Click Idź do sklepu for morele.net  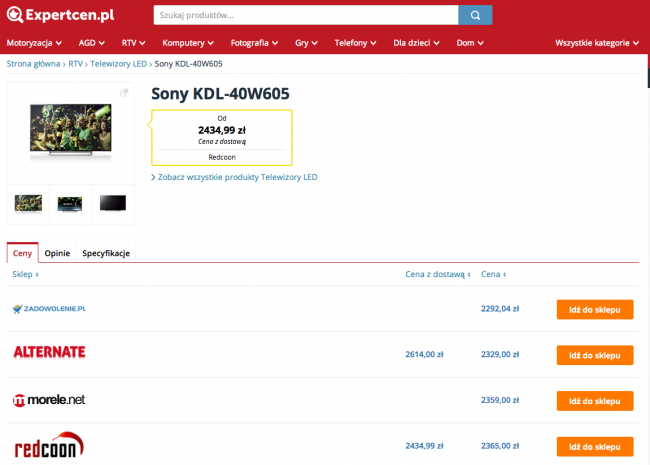pos(595,401)
